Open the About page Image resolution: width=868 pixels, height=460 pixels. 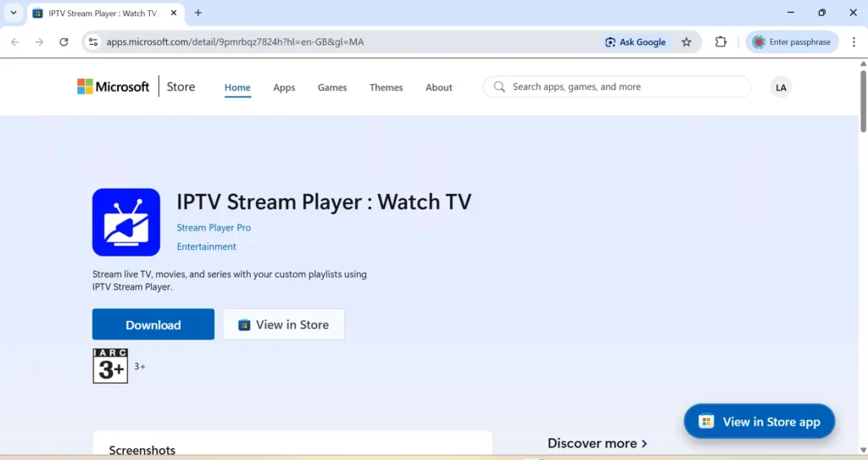tap(438, 87)
